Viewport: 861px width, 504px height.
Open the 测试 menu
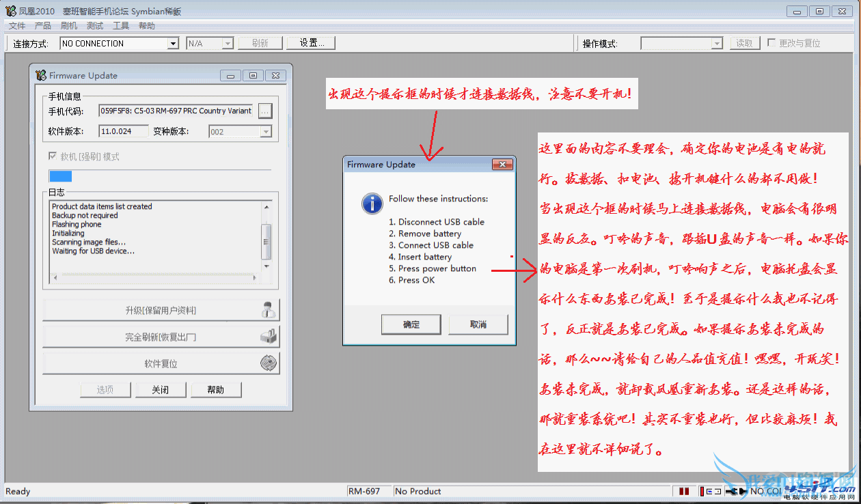(x=95, y=26)
